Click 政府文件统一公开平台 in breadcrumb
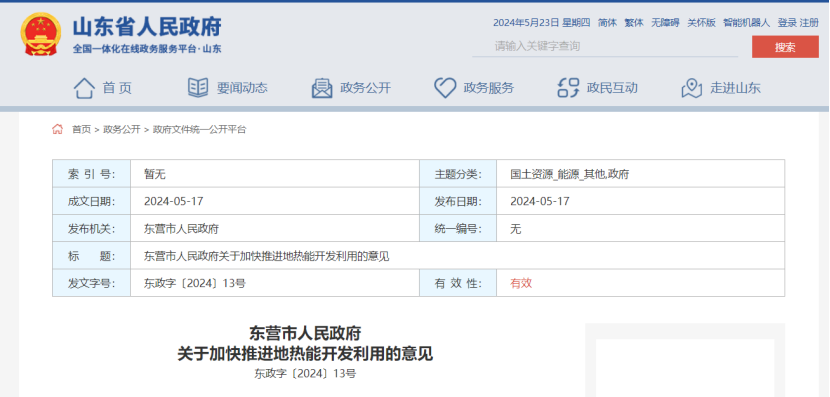830x397 pixels. [200, 129]
